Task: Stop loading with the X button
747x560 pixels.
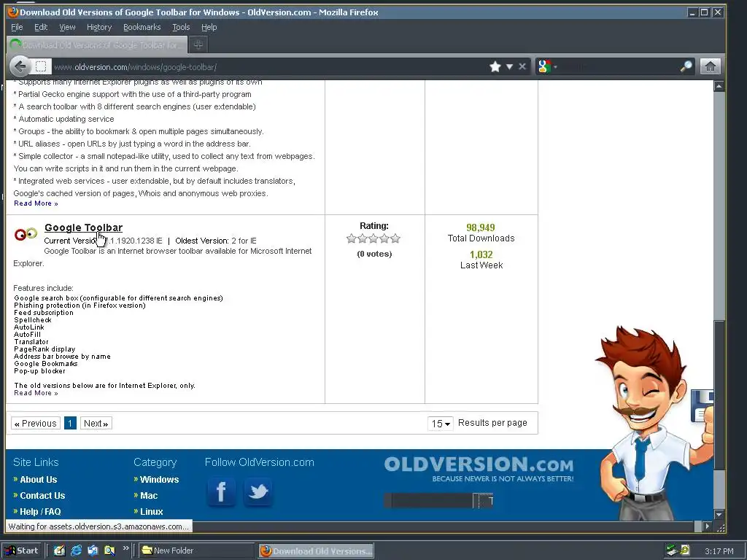Action: point(522,66)
